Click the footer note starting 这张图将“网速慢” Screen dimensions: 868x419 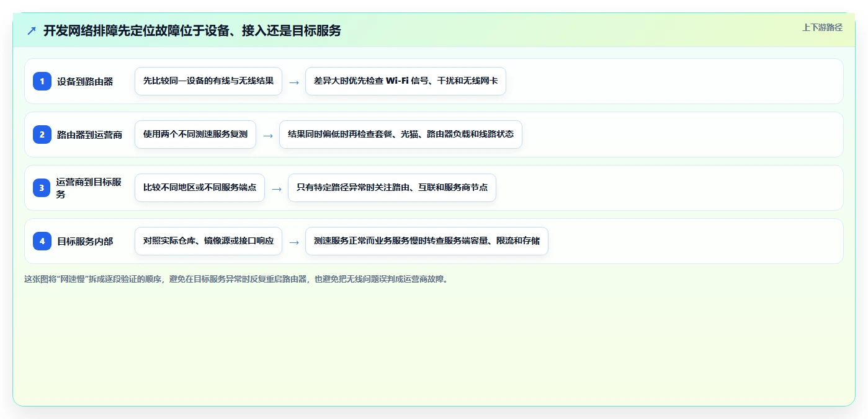point(236,279)
